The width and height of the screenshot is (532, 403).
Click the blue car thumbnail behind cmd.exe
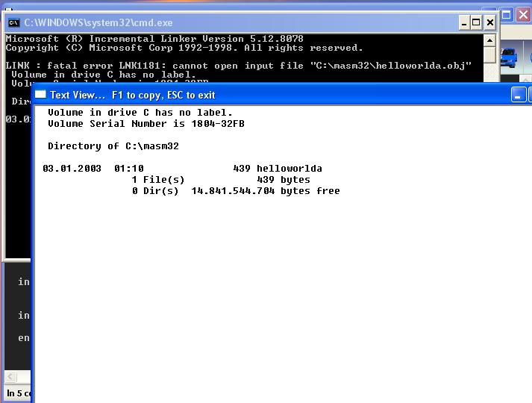[509, 57]
